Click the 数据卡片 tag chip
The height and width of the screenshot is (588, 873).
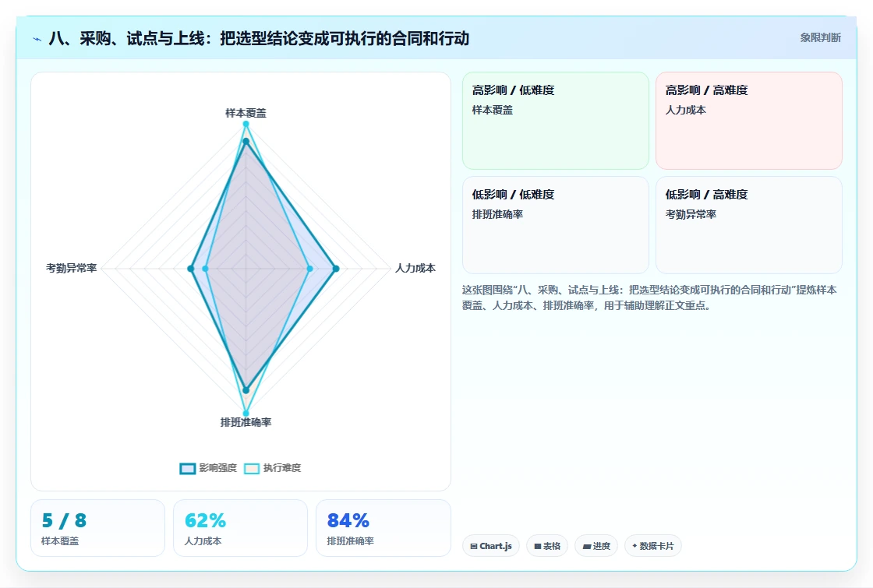click(653, 546)
